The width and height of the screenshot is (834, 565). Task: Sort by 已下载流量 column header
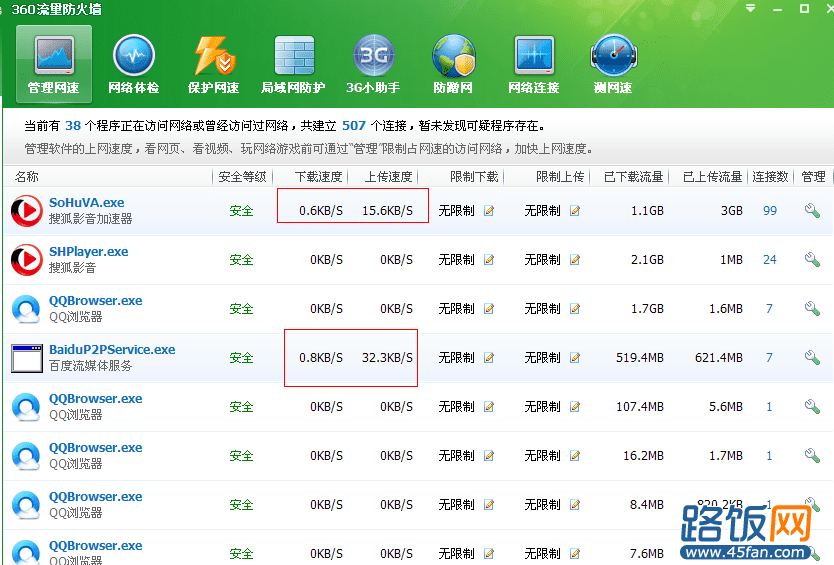coord(633,177)
